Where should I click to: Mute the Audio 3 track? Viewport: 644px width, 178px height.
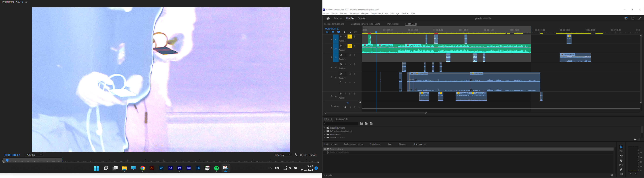(x=345, y=55)
